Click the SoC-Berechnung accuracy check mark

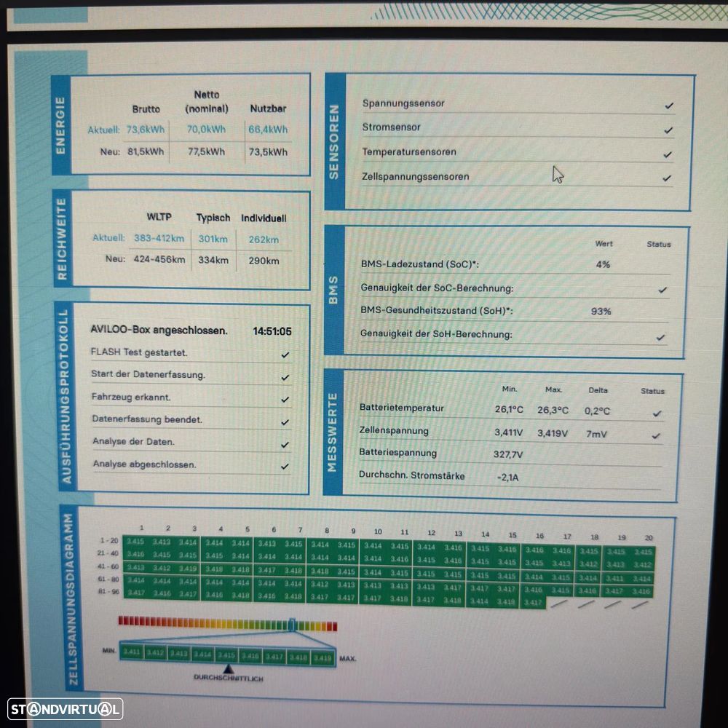pos(662,290)
